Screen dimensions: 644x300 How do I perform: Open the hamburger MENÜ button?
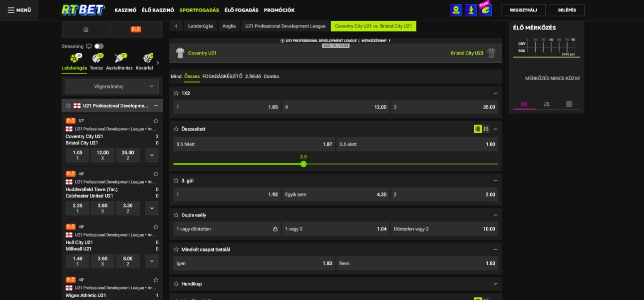point(19,10)
